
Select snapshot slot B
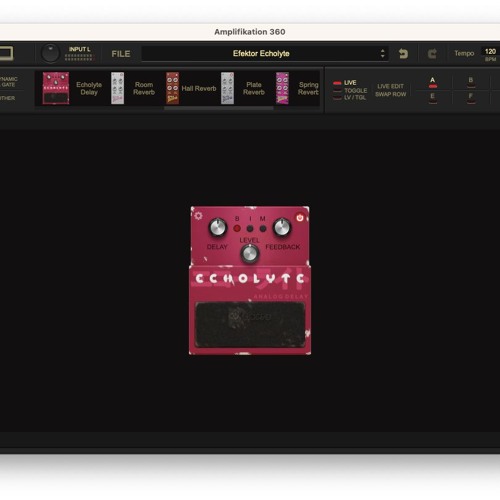tap(471, 82)
